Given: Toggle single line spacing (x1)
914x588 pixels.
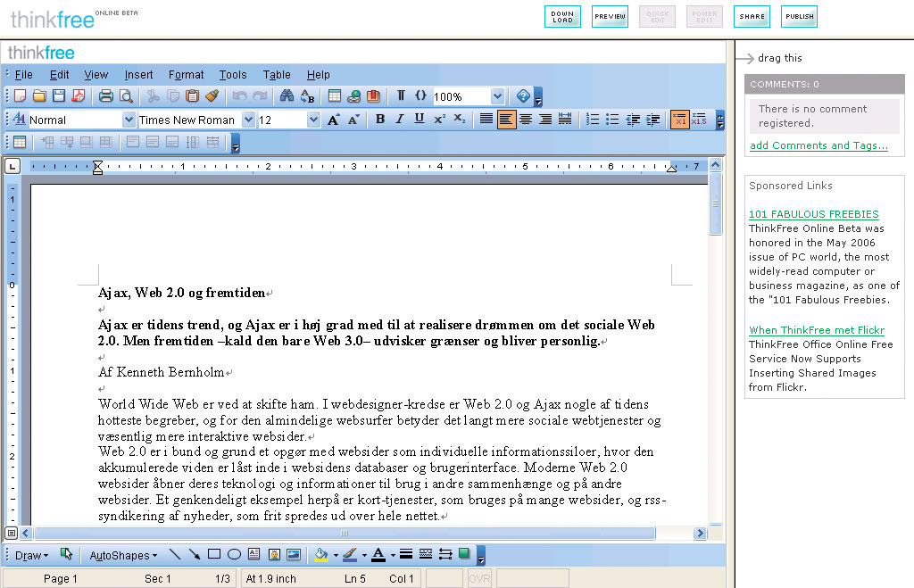Looking at the screenshot, I should pos(679,120).
